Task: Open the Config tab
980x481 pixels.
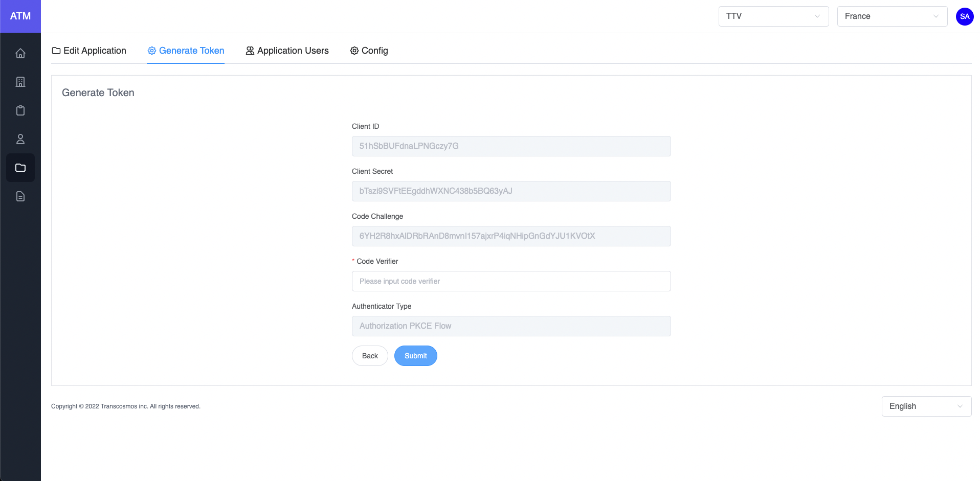Action: [x=369, y=51]
